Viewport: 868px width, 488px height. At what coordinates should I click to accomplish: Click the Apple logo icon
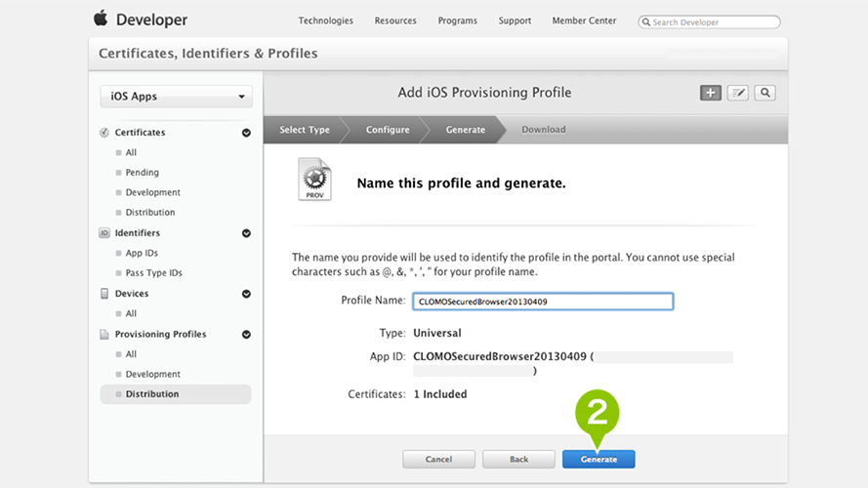[x=101, y=19]
